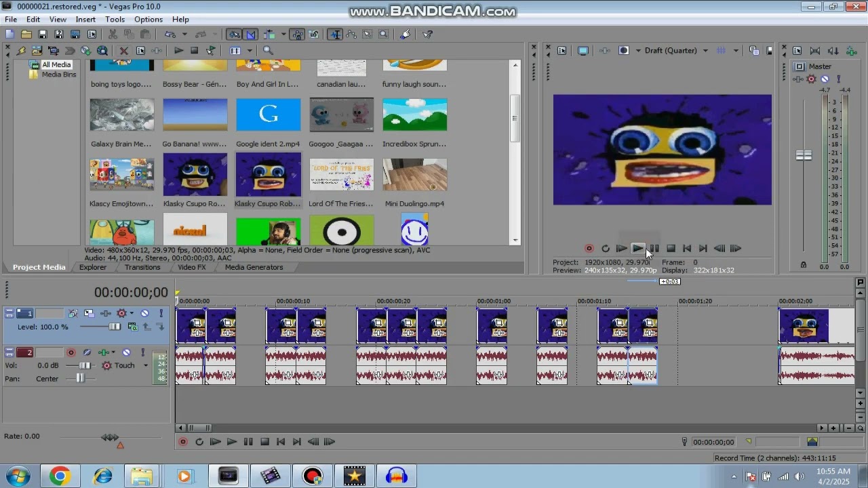
Task: Save project using floppy disk icon
Action: tap(42, 34)
